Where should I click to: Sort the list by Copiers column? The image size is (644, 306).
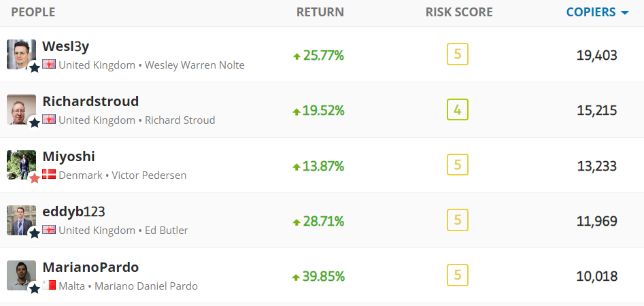click(590, 12)
